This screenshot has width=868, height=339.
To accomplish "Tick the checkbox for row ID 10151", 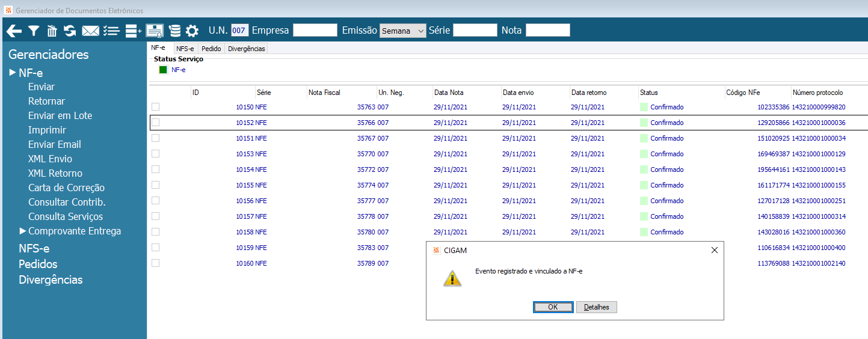I will click(155, 138).
